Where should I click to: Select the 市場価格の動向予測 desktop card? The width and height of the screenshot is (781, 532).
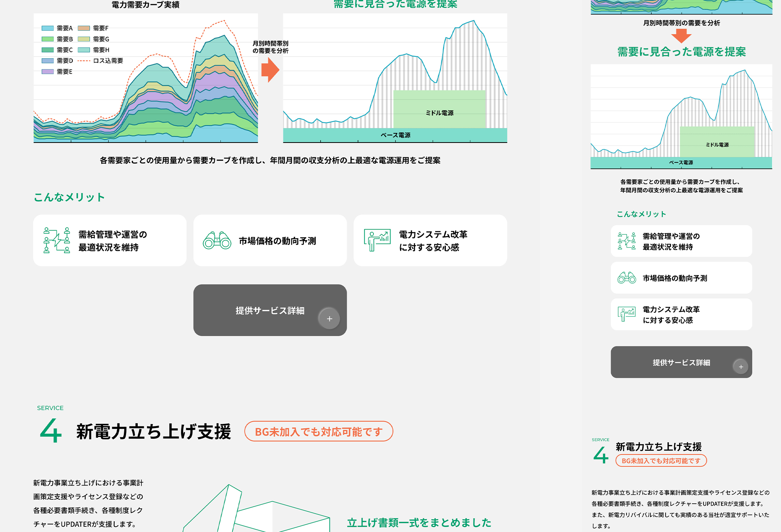point(270,240)
